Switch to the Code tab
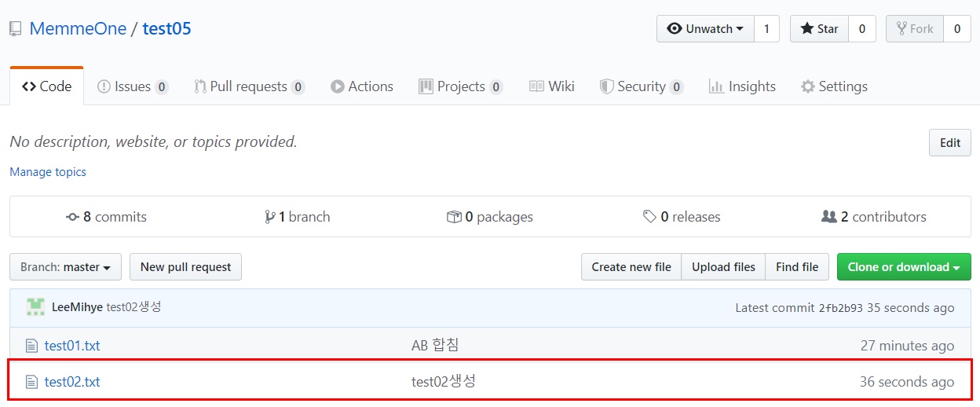The width and height of the screenshot is (980, 407). [46, 86]
